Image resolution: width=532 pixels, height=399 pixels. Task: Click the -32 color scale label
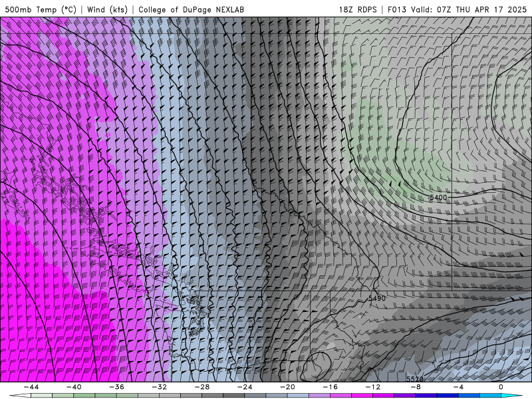tap(159, 387)
